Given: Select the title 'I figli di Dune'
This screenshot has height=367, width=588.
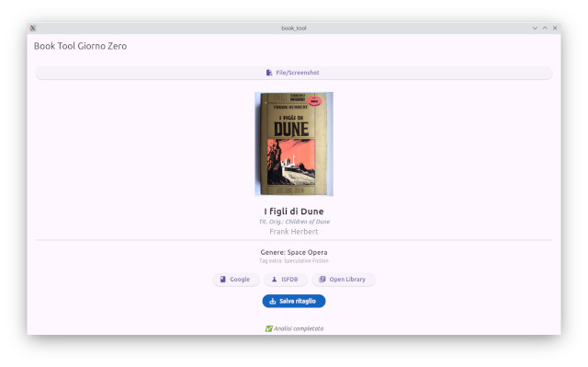Looking at the screenshot, I should tap(294, 212).
